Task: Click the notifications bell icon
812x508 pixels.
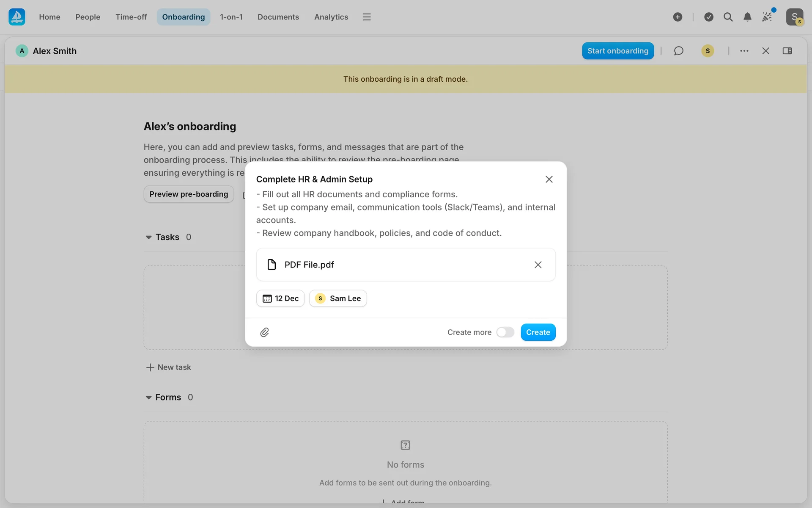Action: pos(747,17)
